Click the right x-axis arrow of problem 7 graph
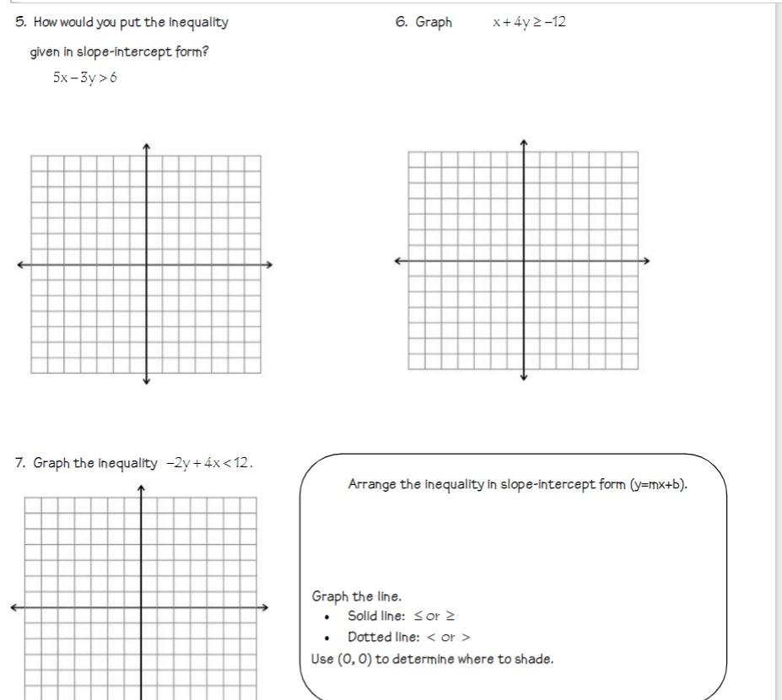Image resolution: width=782 pixels, height=700 pixels. click(265, 607)
